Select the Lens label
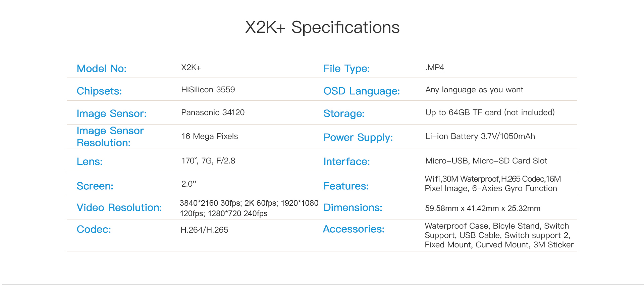The height and width of the screenshot is (286, 644). (90, 161)
